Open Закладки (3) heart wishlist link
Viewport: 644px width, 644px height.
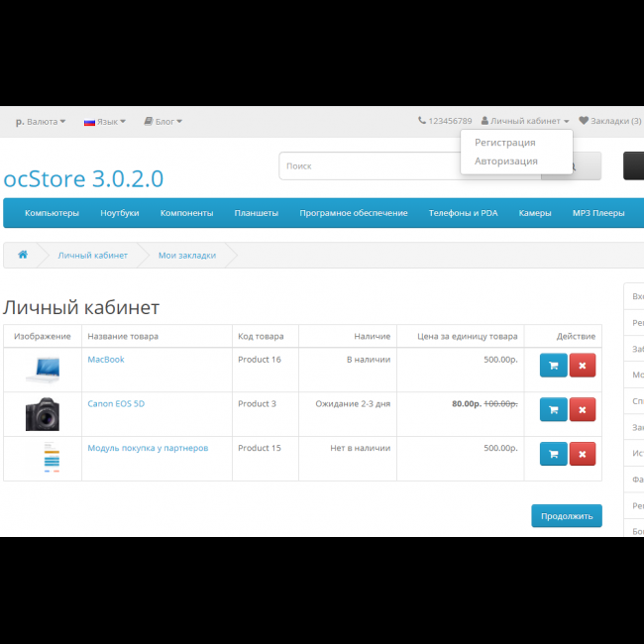pos(609,121)
